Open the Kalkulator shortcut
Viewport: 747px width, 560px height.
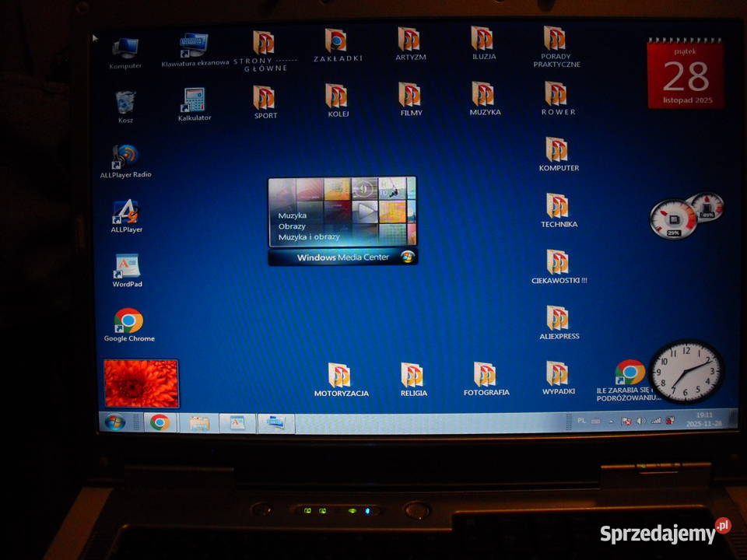[x=194, y=101]
